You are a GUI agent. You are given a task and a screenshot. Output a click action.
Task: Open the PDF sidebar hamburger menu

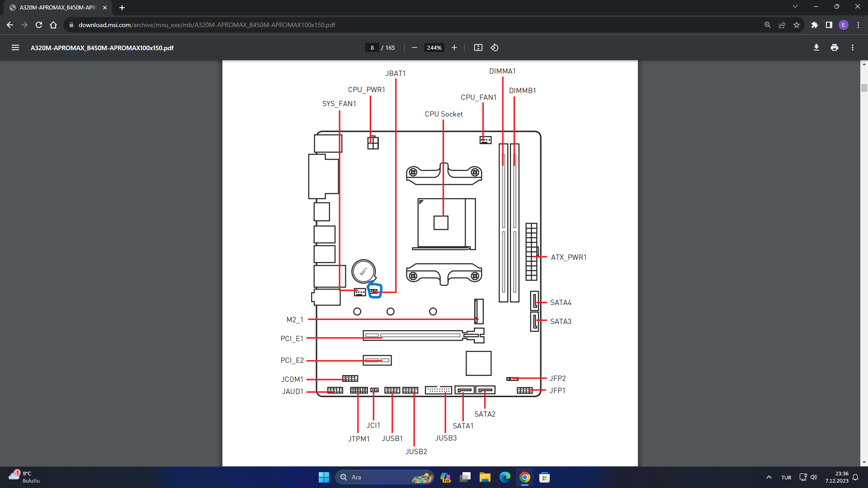[15, 47]
